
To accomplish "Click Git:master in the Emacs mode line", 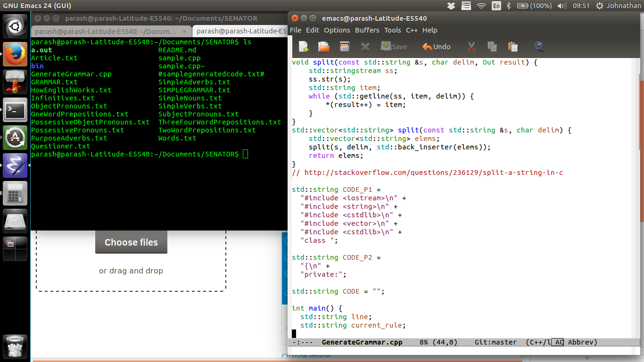I will [495, 342].
